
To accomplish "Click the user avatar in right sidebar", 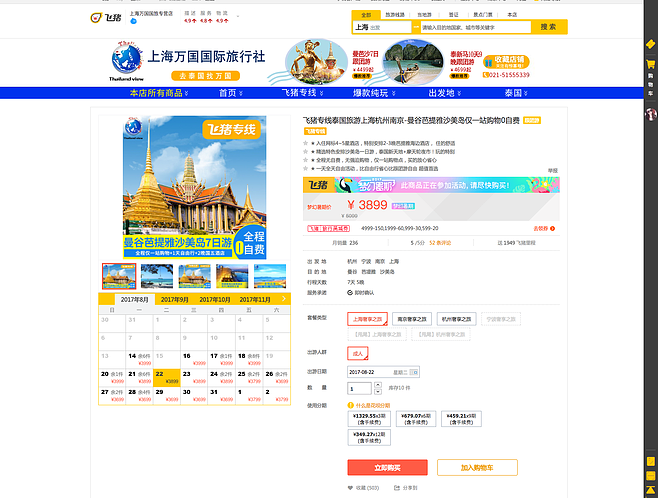I will coord(651,114).
